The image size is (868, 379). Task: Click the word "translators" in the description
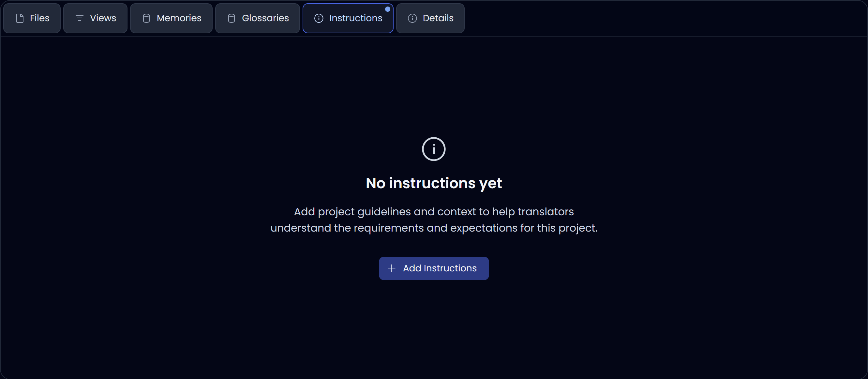(x=546, y=212)
